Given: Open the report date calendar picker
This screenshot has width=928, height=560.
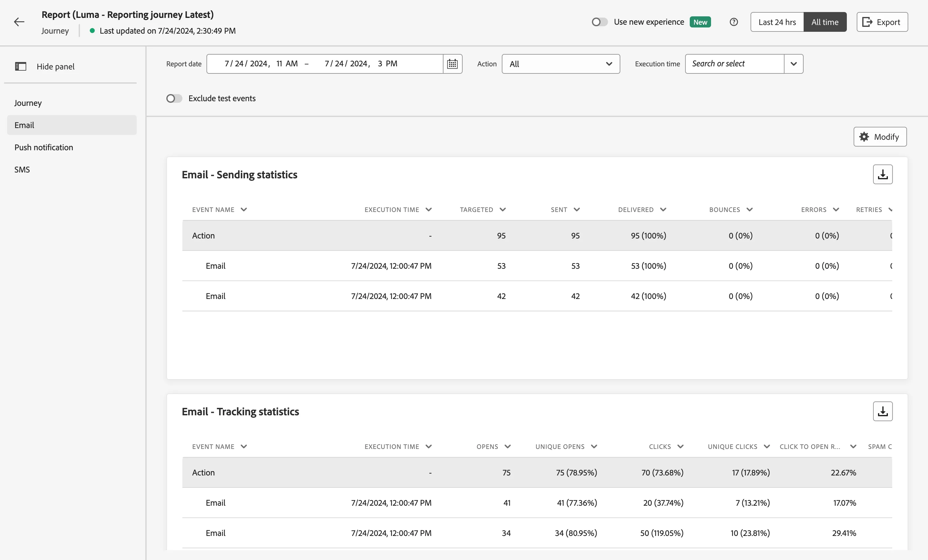Looking at the screenshot, I should tap(452, 64).
